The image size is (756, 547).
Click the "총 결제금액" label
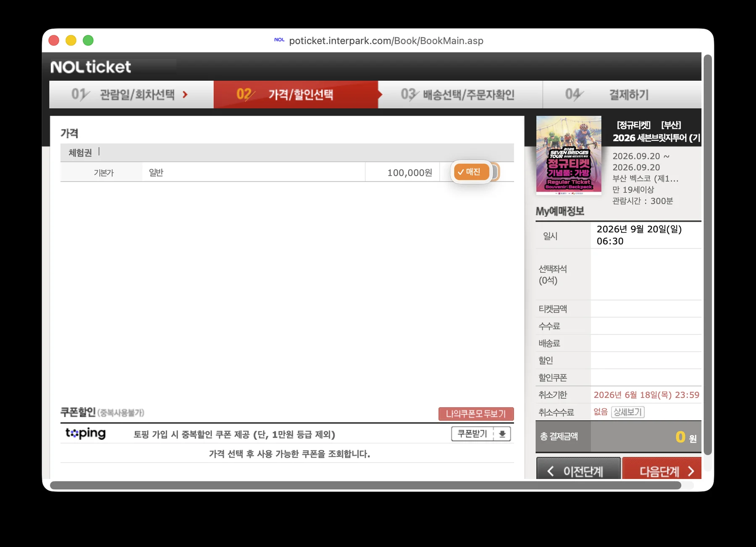tap(559, 437)
